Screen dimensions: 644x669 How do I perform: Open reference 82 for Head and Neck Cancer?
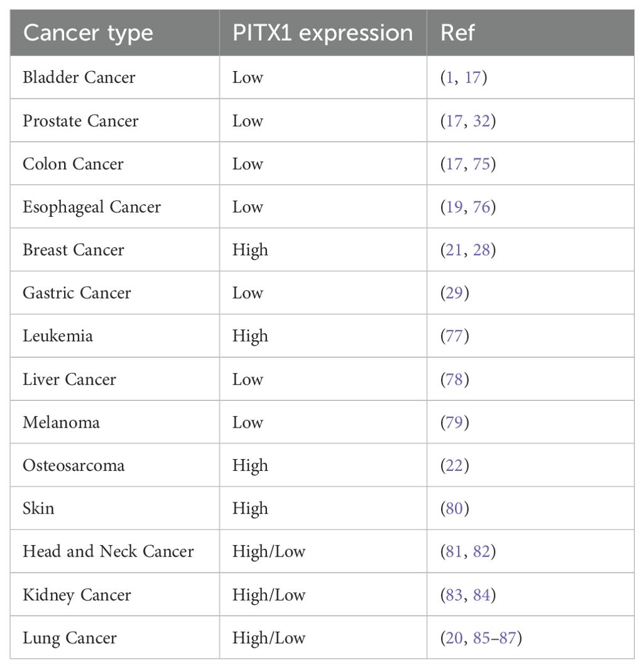tap(482, 551)
